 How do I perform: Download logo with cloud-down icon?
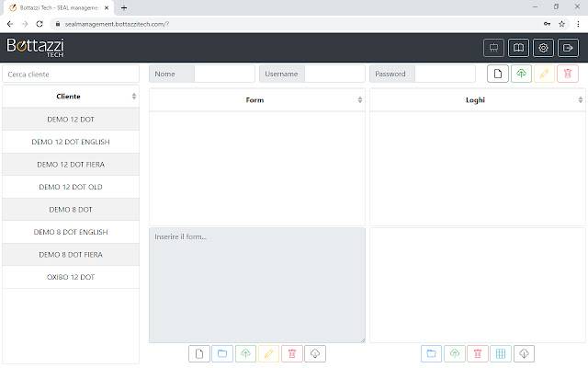[x=524, y=353]
